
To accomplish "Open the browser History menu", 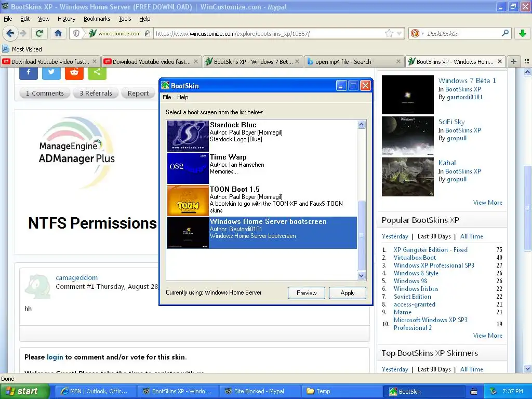I will point(66,19).
